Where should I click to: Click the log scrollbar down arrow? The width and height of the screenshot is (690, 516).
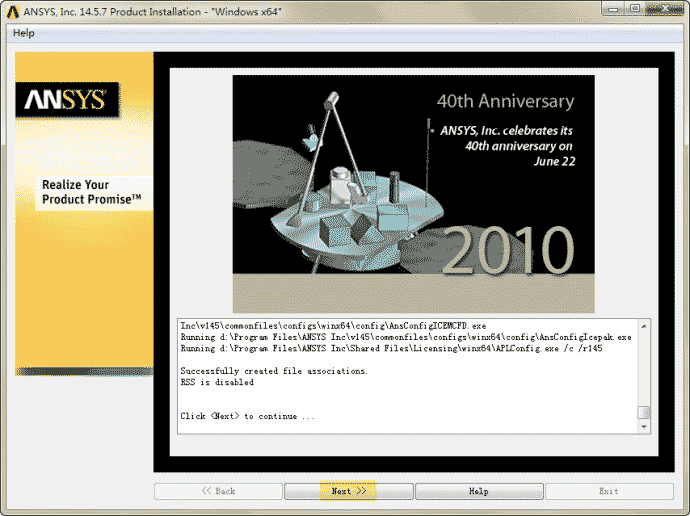point(644,427)
